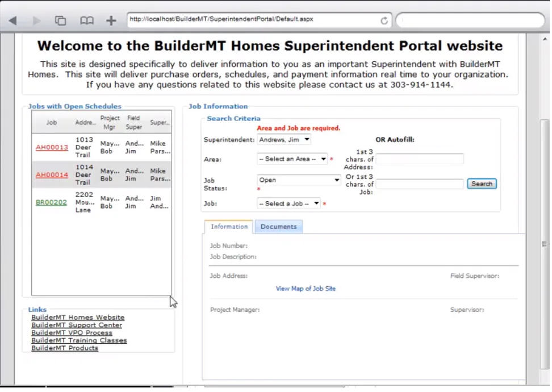Open the Select a Job dropdown
The height and width of the screenshot is (392, 552).
click(288, 203)
